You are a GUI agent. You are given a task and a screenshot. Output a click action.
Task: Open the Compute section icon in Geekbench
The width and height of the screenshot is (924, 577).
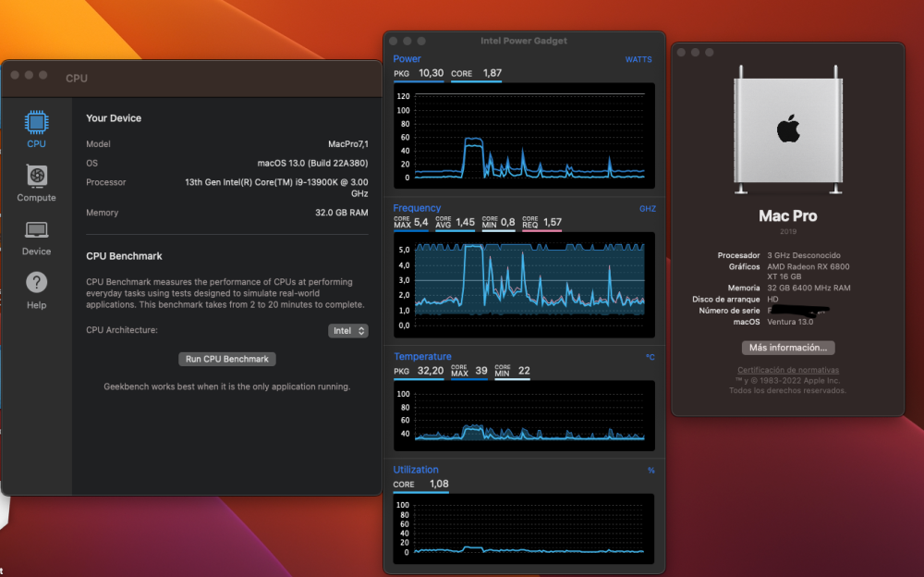[37, 176]
